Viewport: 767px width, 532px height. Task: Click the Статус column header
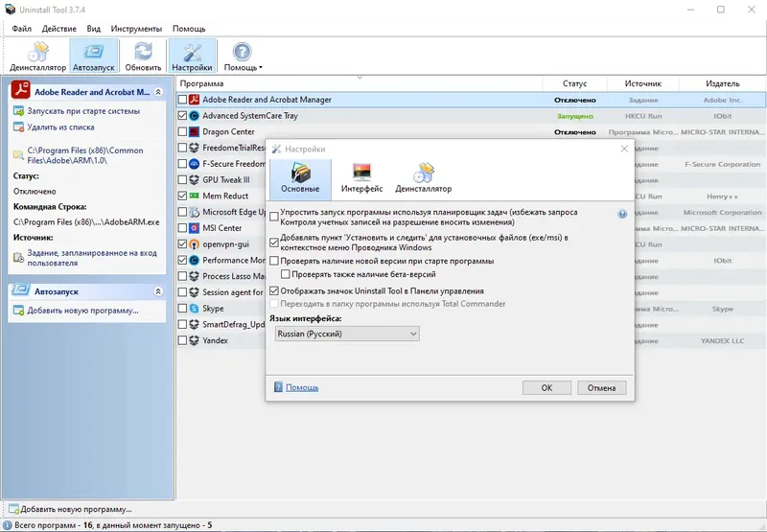[574, 83]
